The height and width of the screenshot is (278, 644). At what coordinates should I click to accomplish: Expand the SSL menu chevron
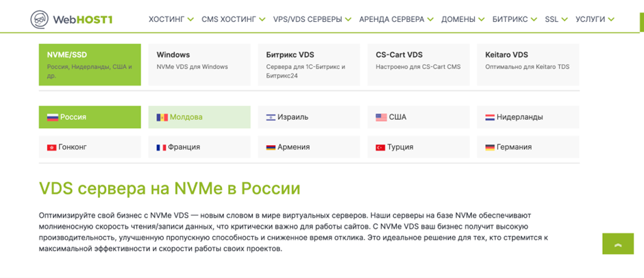coord(565,19)
